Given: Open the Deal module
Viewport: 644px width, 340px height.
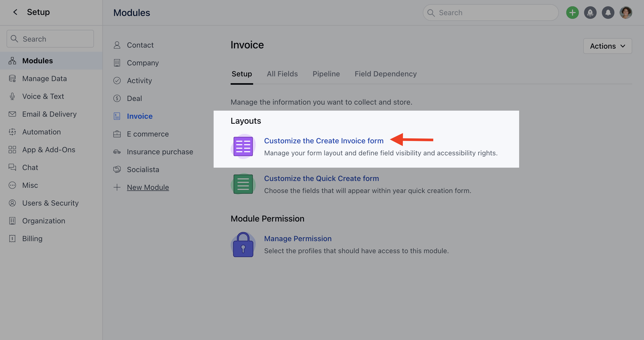Looking at the screenshot, I should [134, 98].
